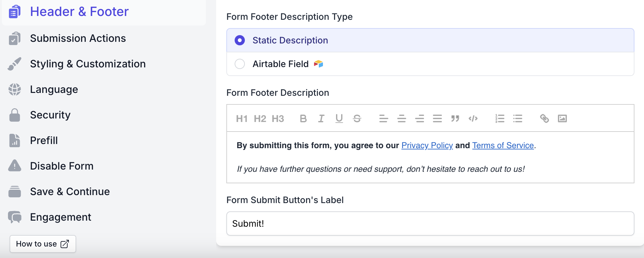
Task: Apply strikethrough in the editor toolbar
Action: pyautogui.click(x=357, y=118)
